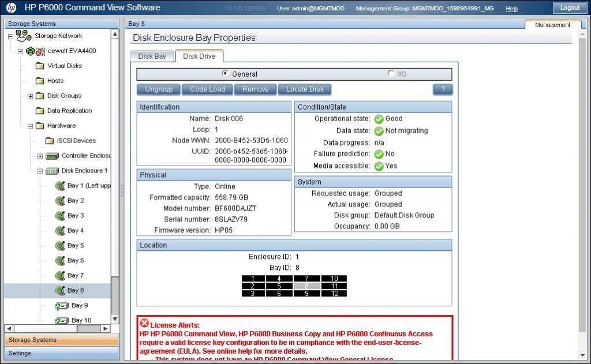Click the tree pane scroll down arrow
The width and height of the screenshot is (591, 364).
115,319
